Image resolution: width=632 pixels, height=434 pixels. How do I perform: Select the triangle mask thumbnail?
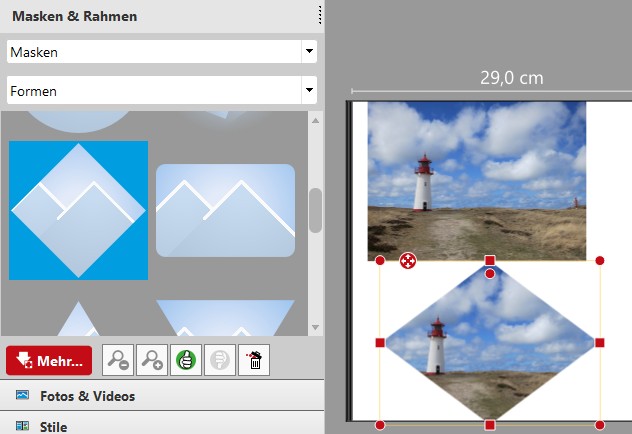pos(78,319)
